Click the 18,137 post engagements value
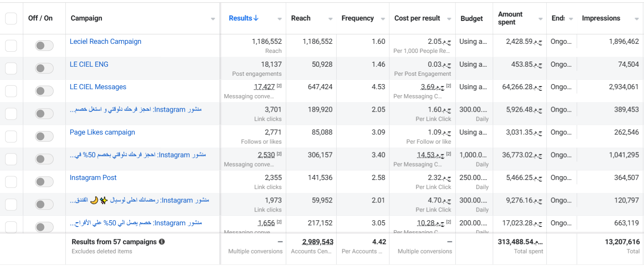Viewport: 644px width, 266px height. (x=271, y=64)
